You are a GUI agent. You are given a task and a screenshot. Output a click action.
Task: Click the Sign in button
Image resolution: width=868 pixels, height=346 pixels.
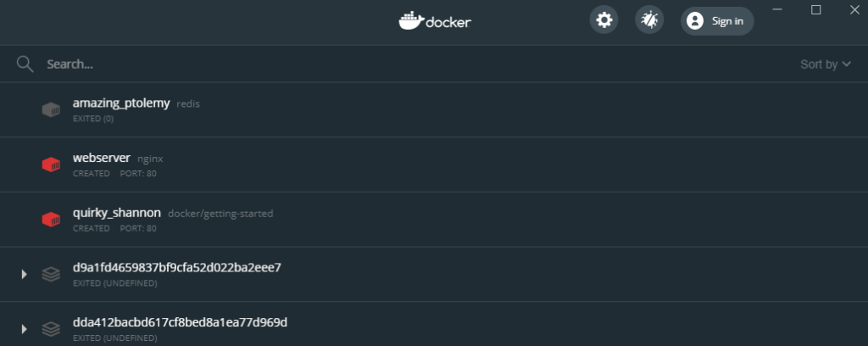716,21
